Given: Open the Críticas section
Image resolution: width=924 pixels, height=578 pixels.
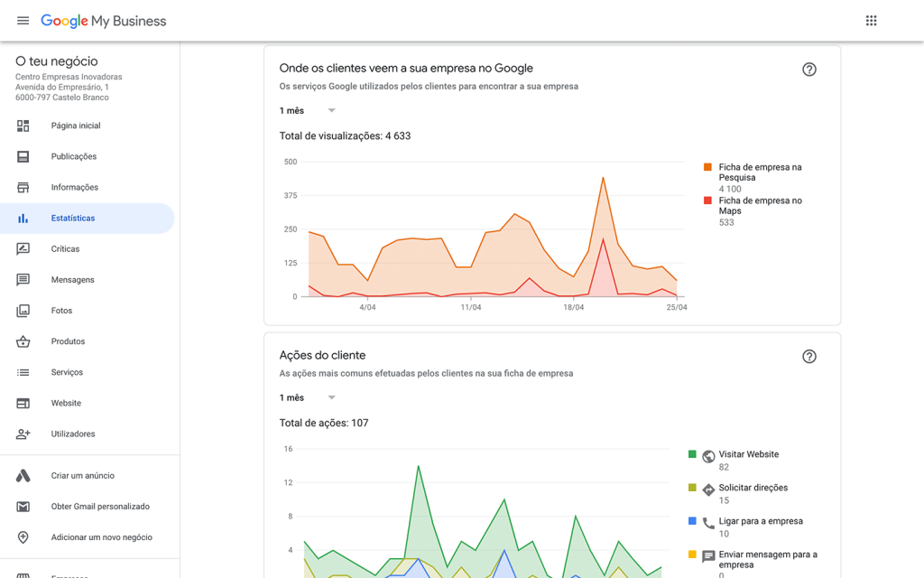Looking at the screenshot, I should pos(65,249).
